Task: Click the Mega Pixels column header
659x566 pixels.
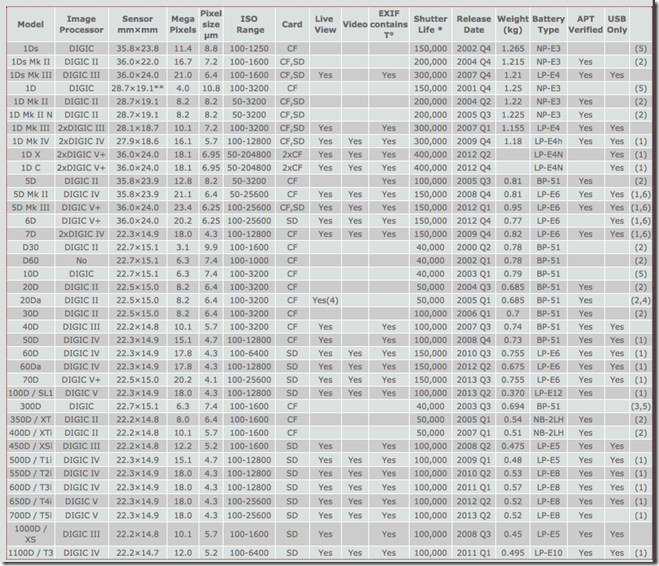Action: coord(183,24)
